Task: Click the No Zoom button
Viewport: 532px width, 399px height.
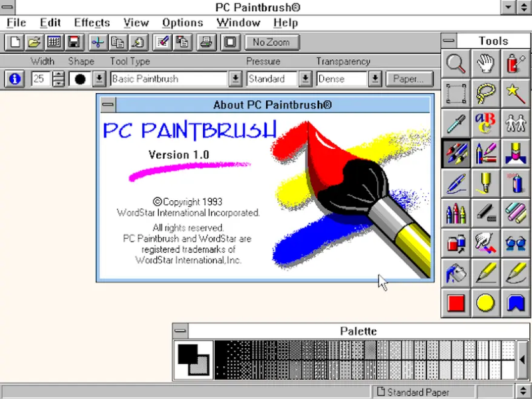Action: coord(272,43)
